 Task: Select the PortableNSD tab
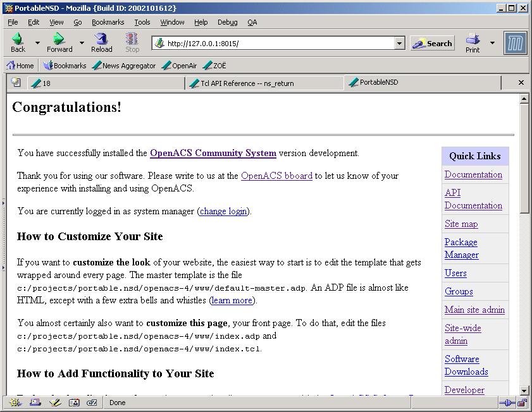coord(423,82)
